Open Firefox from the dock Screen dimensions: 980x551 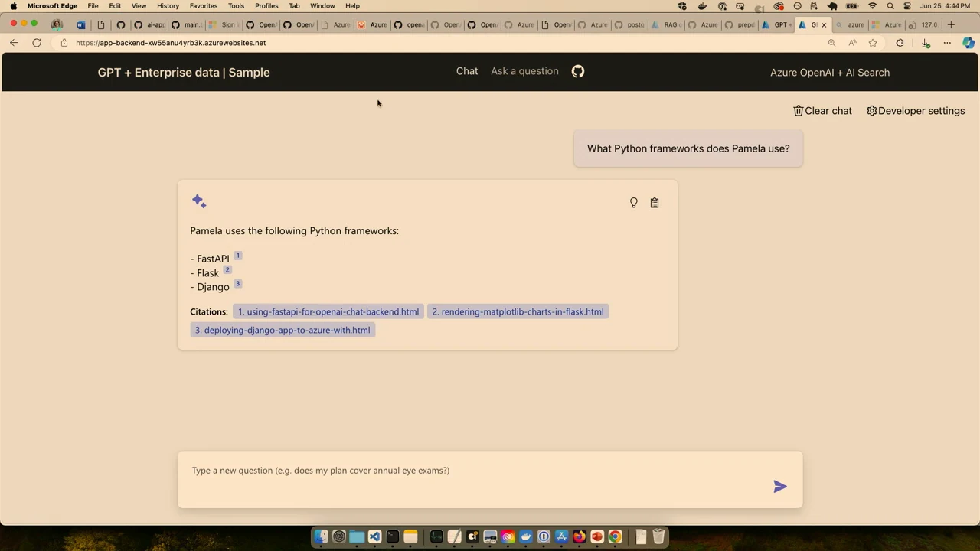pos(580,536)
